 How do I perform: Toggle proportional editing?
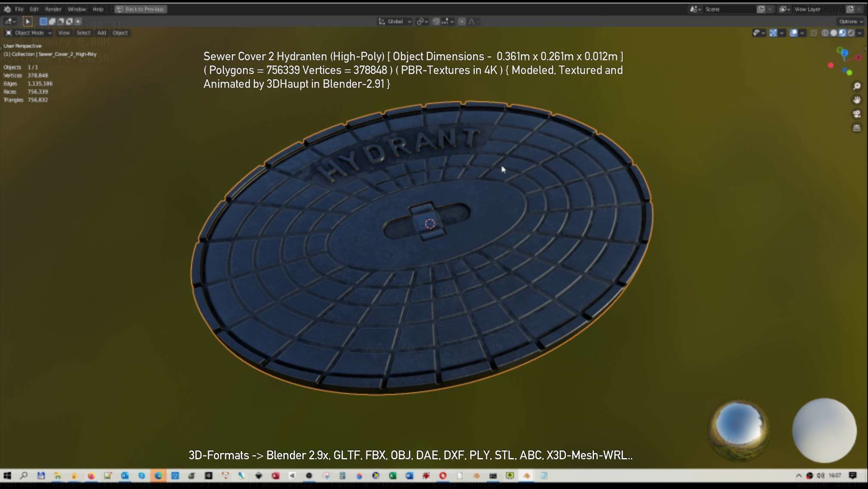pyautogui.click(x=462, y=22)
